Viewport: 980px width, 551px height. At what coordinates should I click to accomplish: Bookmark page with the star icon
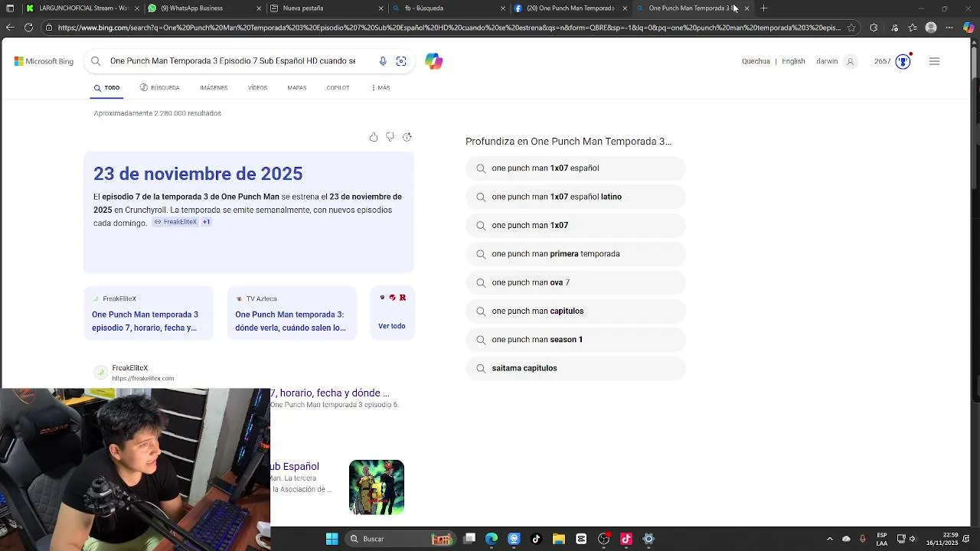[851, 28]
